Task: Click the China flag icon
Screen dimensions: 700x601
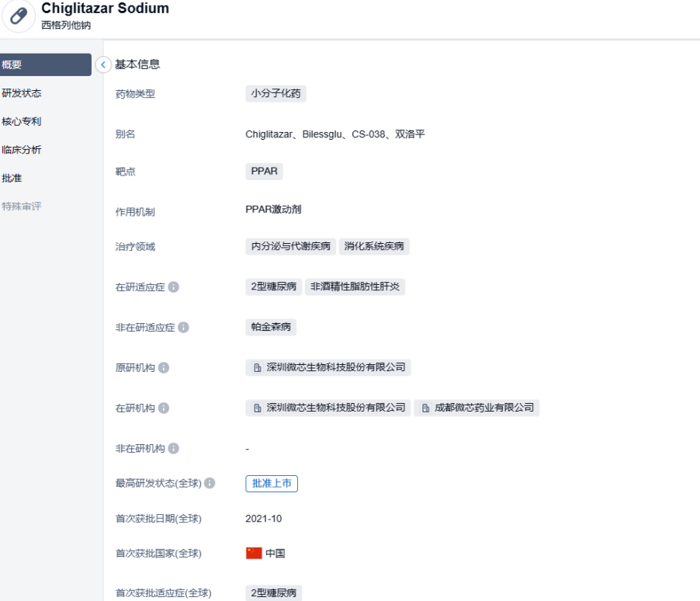Action: click(x=254, y=554)
